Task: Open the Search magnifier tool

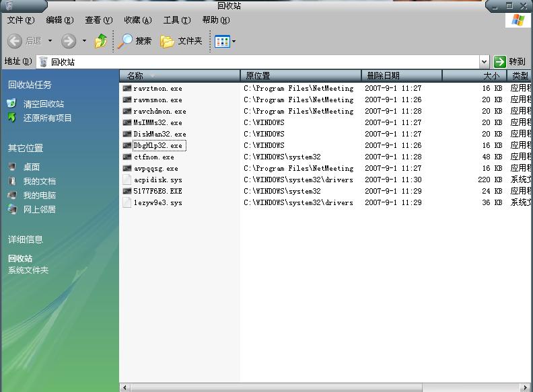Action: (126, 41)
